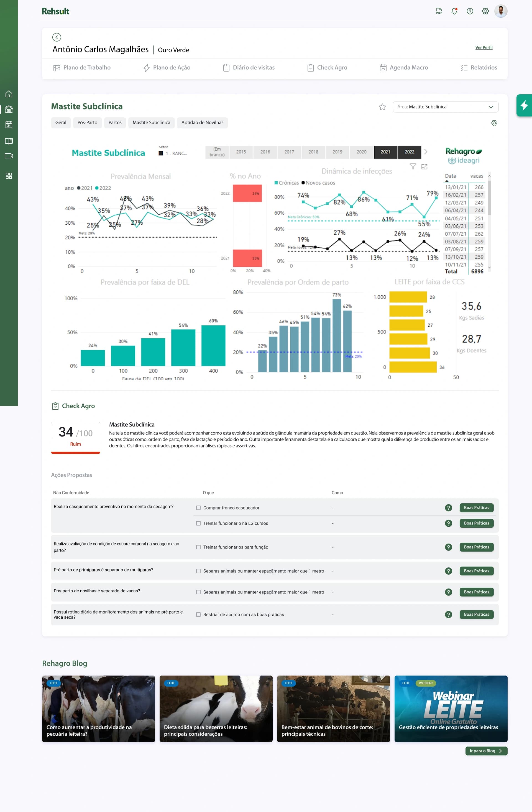Open the Webinar Leite blog card
The width and height of the screenshot is (532, 812).
click(x=451, y=709)
